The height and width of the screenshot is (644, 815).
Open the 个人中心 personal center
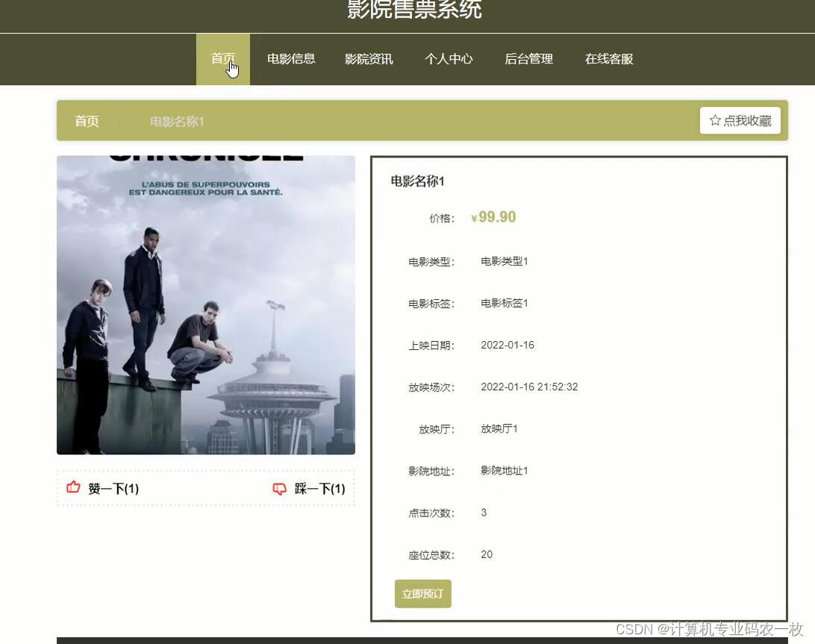point(449,59)
